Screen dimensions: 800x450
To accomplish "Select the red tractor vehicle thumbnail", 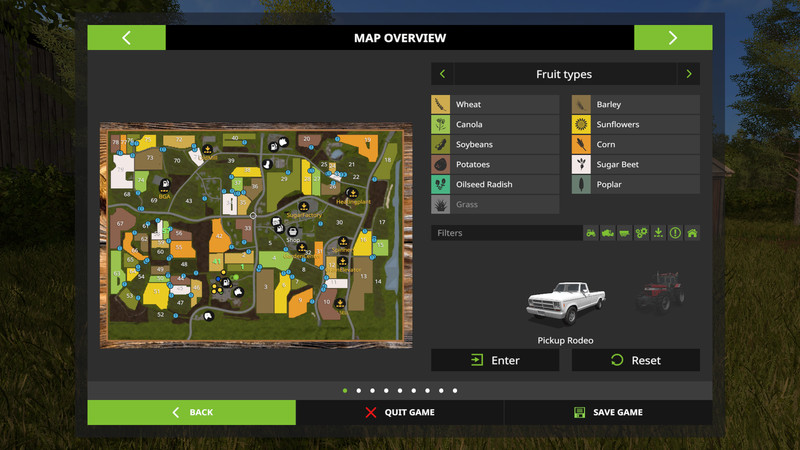I will (660, 290).
